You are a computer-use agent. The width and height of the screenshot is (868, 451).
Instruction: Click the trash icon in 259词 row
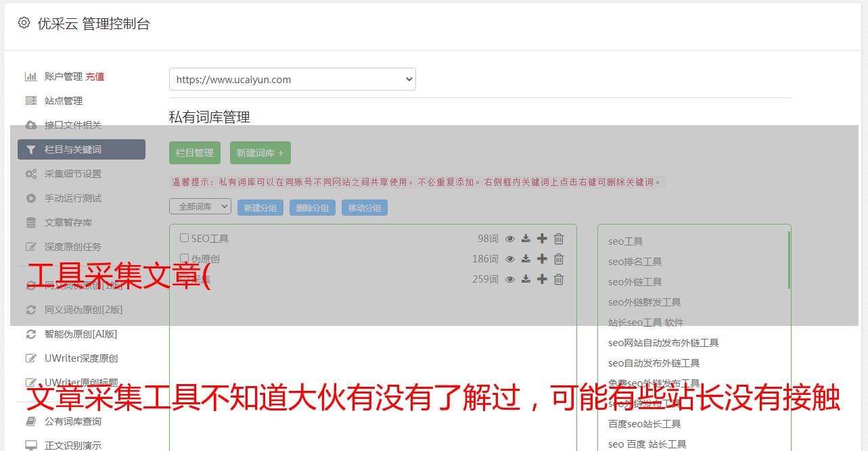pos(559,279)
